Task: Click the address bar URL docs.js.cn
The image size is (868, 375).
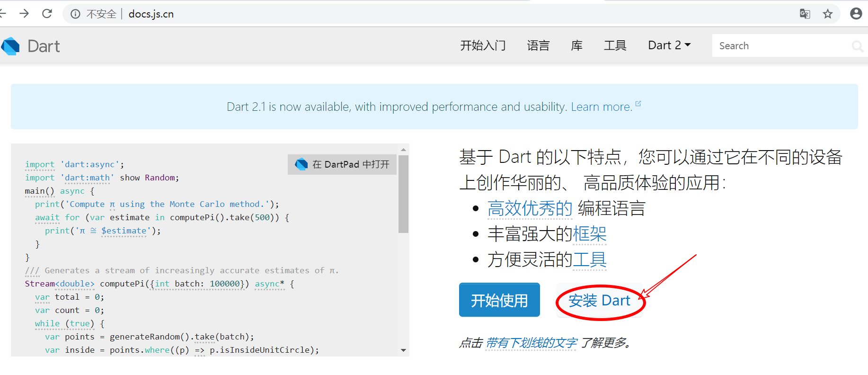Action: coord(151,14)
